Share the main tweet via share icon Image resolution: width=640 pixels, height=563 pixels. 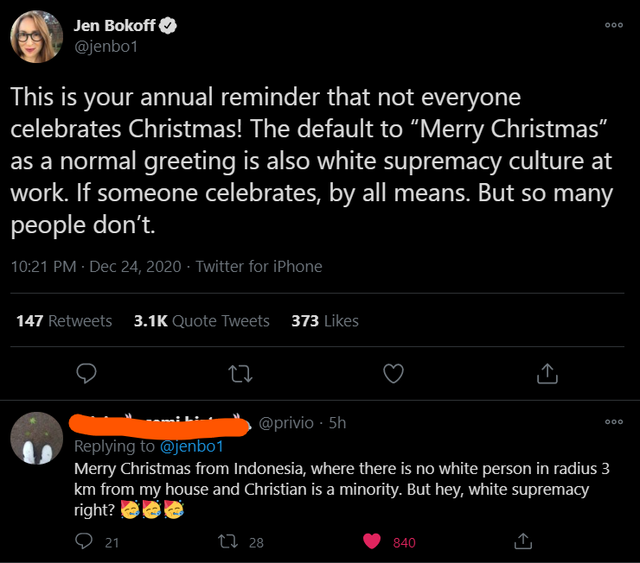coord(547,373)
